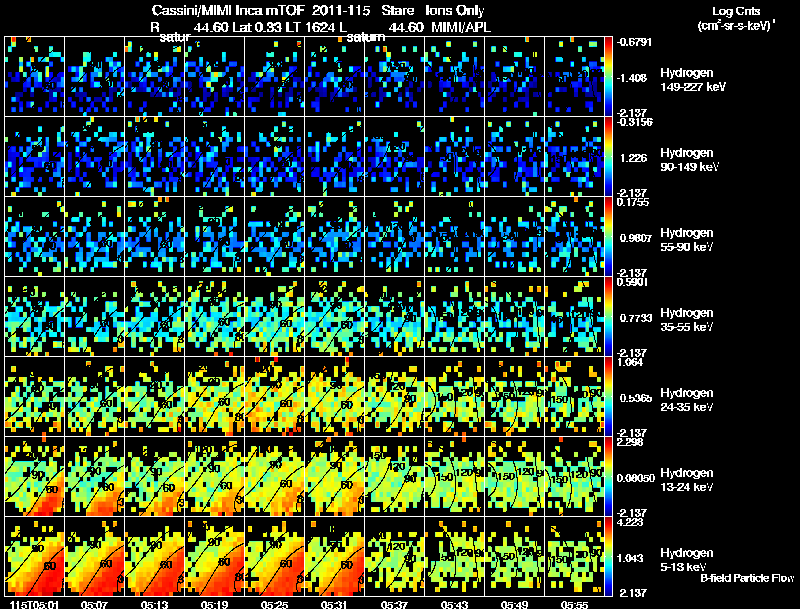Click the color bar for the 13-24 keV row

pos(608,477)
